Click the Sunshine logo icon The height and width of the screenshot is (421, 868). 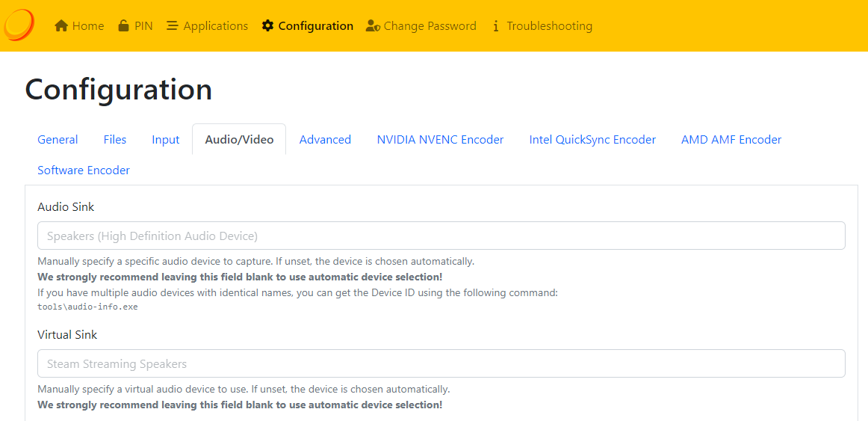tap(19, 25)
